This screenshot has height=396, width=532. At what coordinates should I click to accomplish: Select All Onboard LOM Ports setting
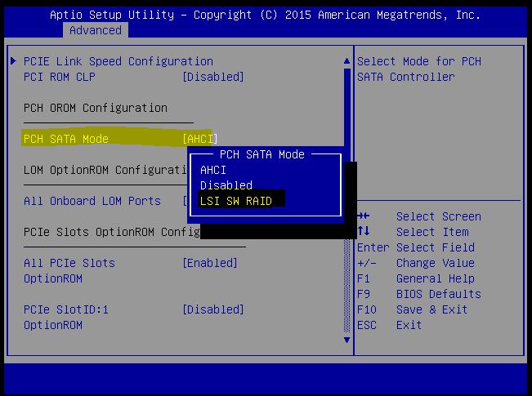(92, 201)
